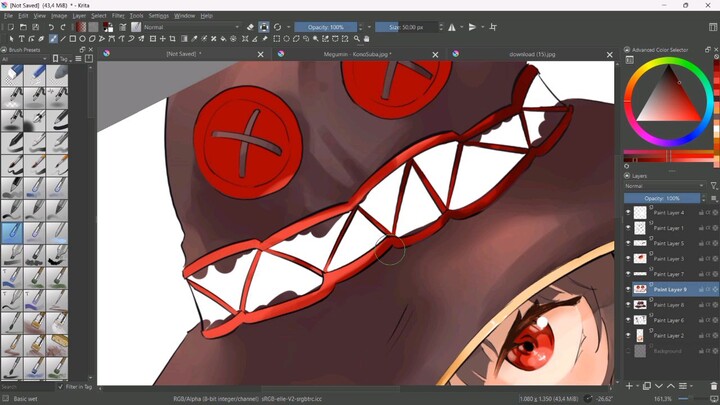Open the Settings menu

click(158, 16)
